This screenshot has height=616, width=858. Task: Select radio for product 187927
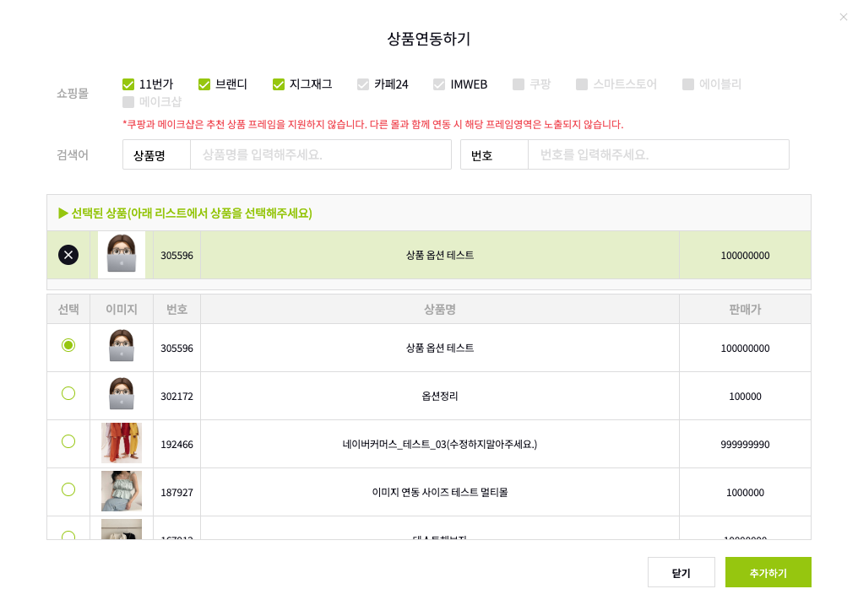68,489
